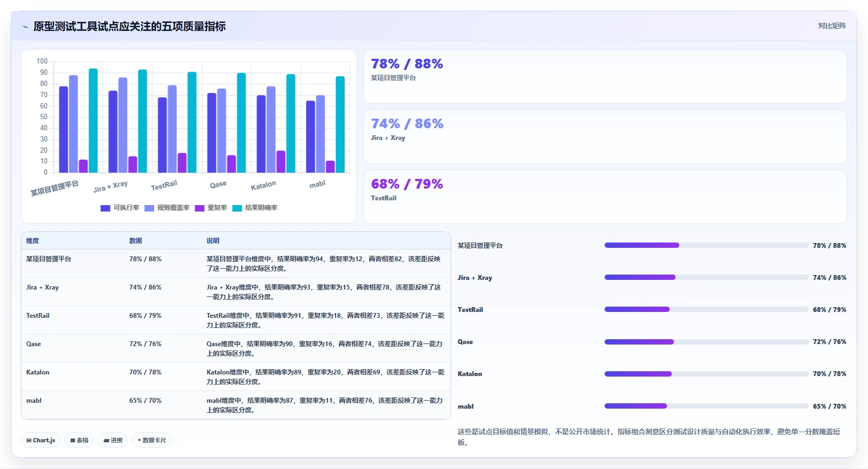Click the 表格 tag chip

click(79, 440)
